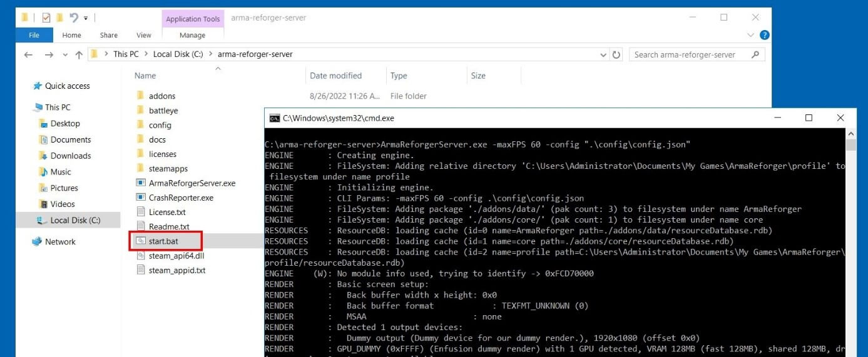Click cmd window scrollbar up arrow
Viewport: 868px width, 357px height.
(850, 134)
